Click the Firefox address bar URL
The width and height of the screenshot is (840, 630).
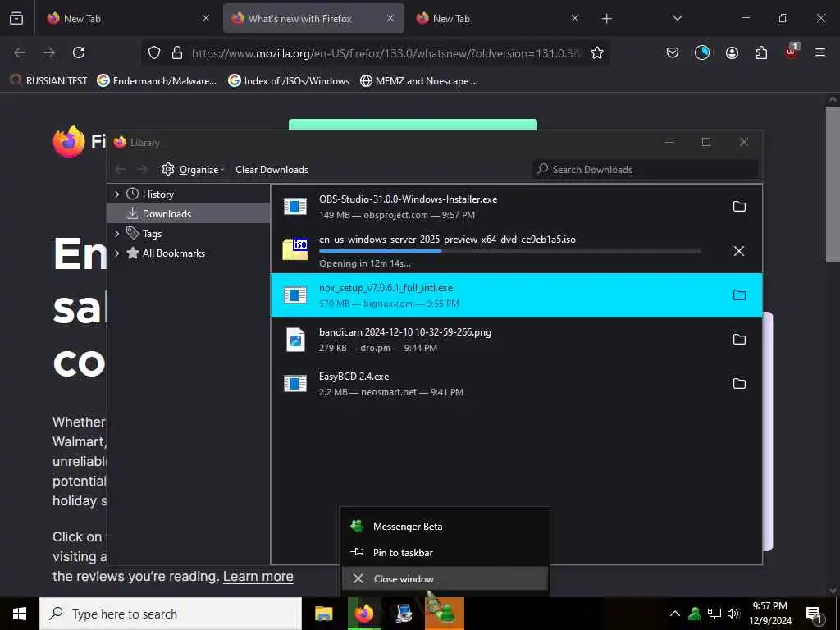tap(386, 53)
